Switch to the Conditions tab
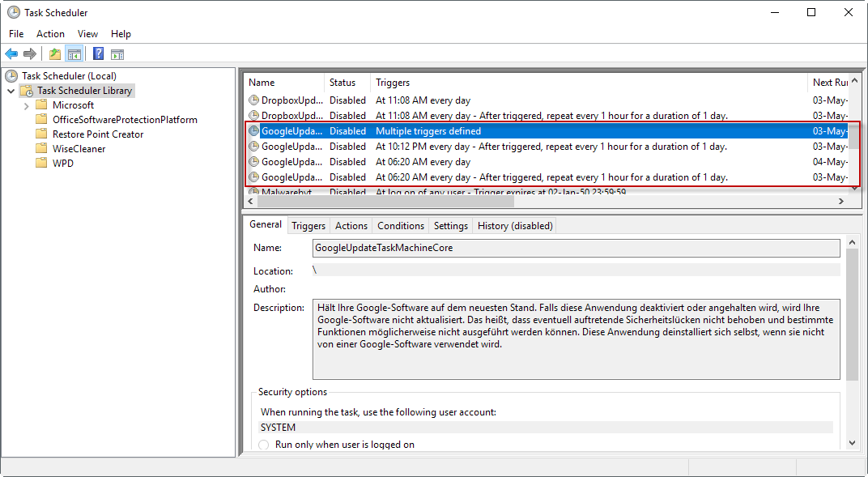868x477 pixels. 401,226
